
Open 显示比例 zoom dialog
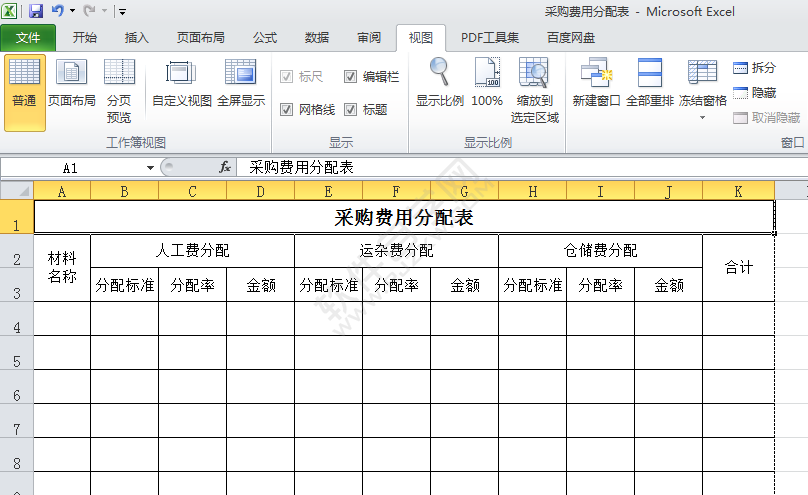click(440, 84)
